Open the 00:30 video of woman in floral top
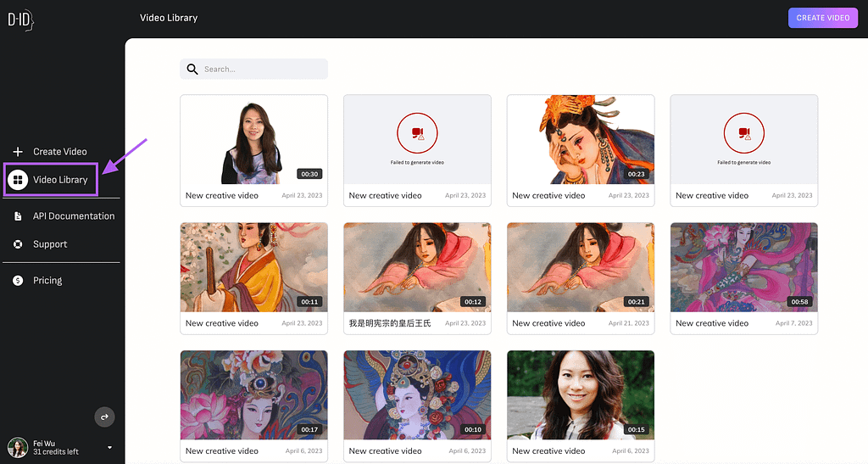868x464 pixels. tap(253, 140)
